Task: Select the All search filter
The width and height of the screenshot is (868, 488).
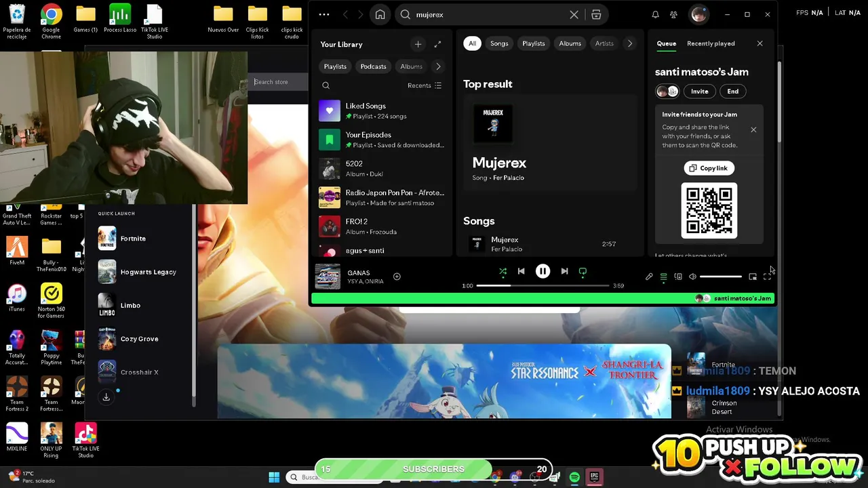Action: 472,43
